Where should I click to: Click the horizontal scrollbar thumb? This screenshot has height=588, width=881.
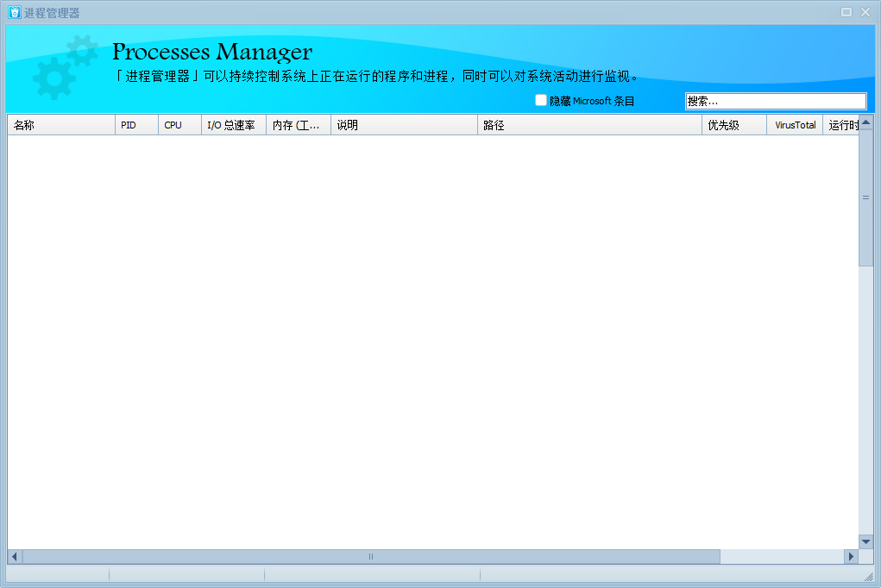[371, 557]
